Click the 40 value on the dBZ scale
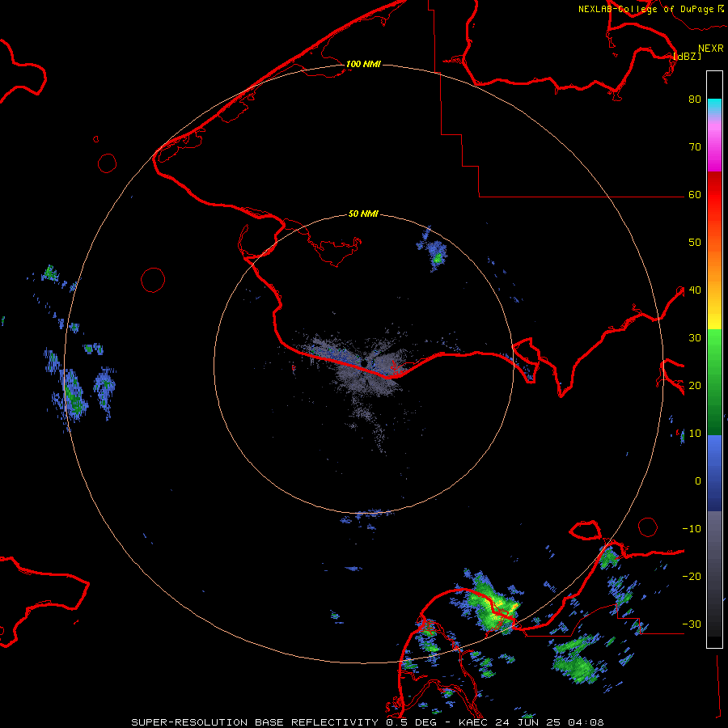The height and width of the screenshot is (728, 728). pos(695,290)
